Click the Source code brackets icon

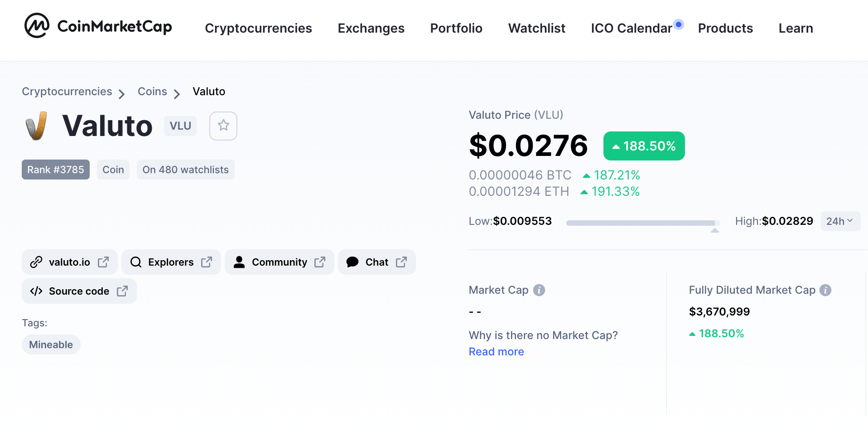(x=36, y=291)
